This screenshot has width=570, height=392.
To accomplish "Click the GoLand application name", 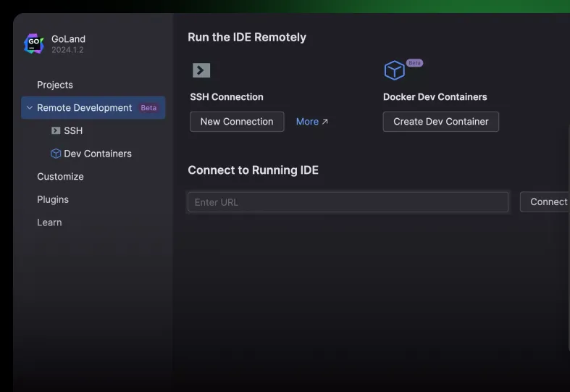I will tap(68, 39).
